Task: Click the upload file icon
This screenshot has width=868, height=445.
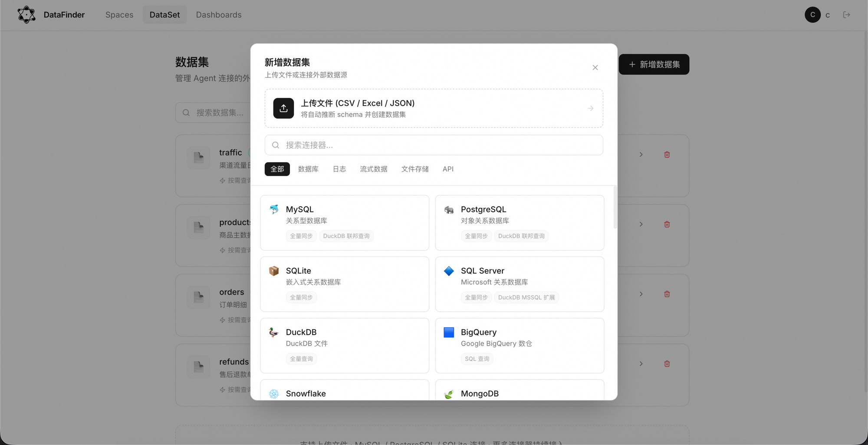Action: click(283, 108)
